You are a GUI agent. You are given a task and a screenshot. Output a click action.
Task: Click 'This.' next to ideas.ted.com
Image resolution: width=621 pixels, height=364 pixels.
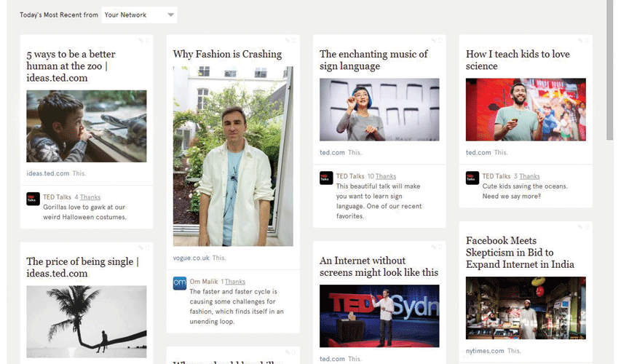pos(79,173)
